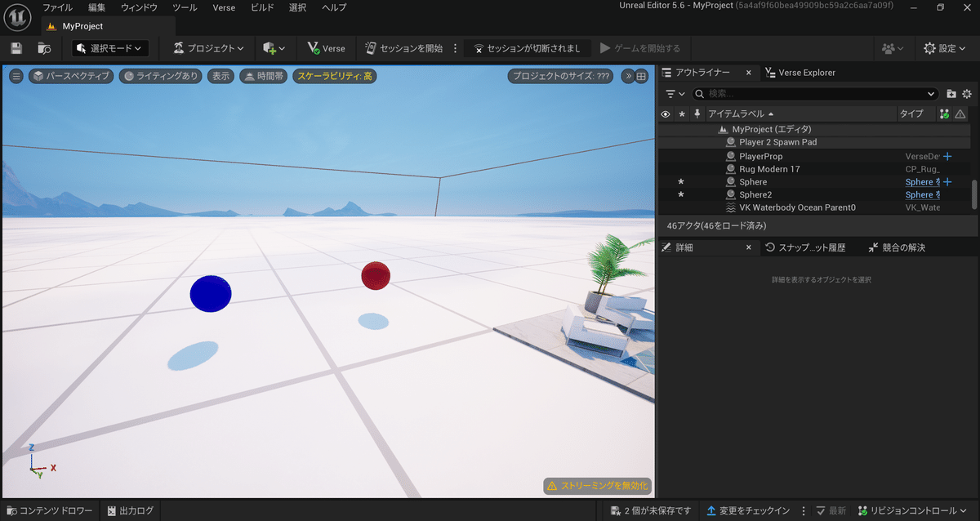Open the ビルド menu
The image size is (980, 521).
point(263,7)
